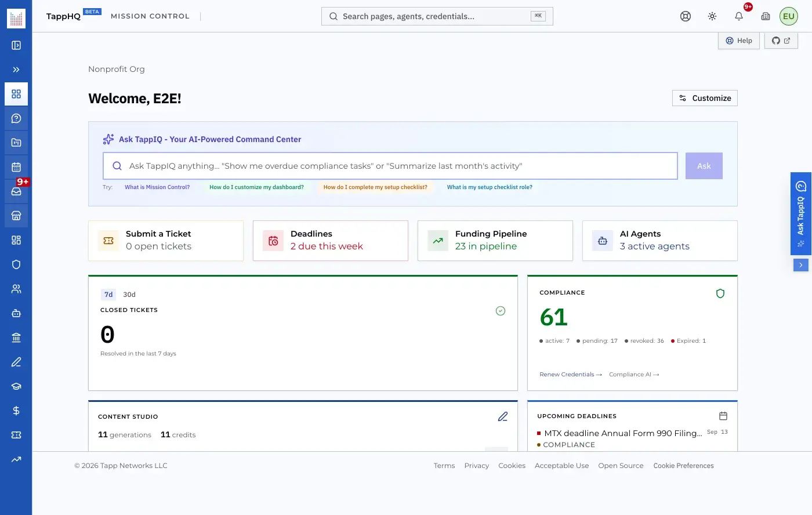This screenshot has width=812, height=515.
Task: Click the Help button
Action: (x=739, y=41)
